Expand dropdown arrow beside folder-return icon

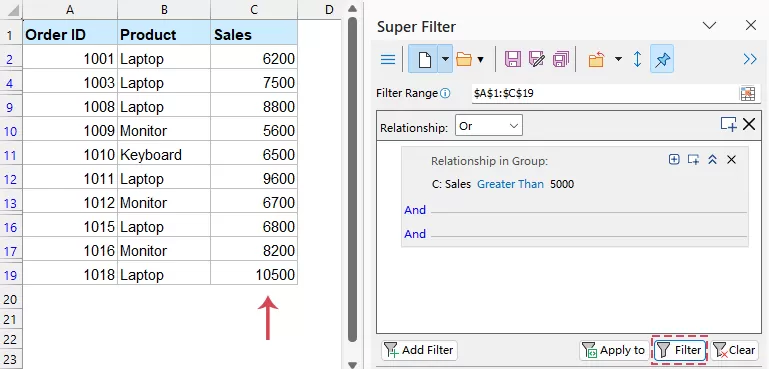(x=618, y=60)
